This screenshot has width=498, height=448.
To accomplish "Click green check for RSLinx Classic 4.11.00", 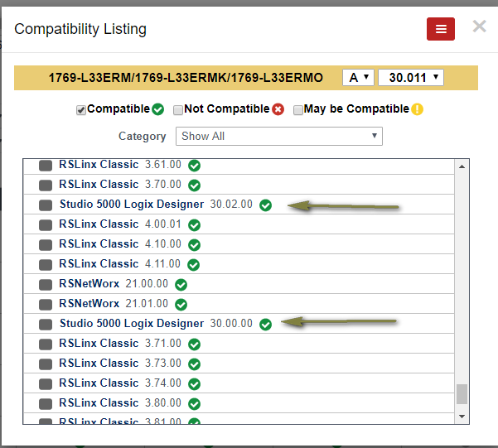I will 193,265.
